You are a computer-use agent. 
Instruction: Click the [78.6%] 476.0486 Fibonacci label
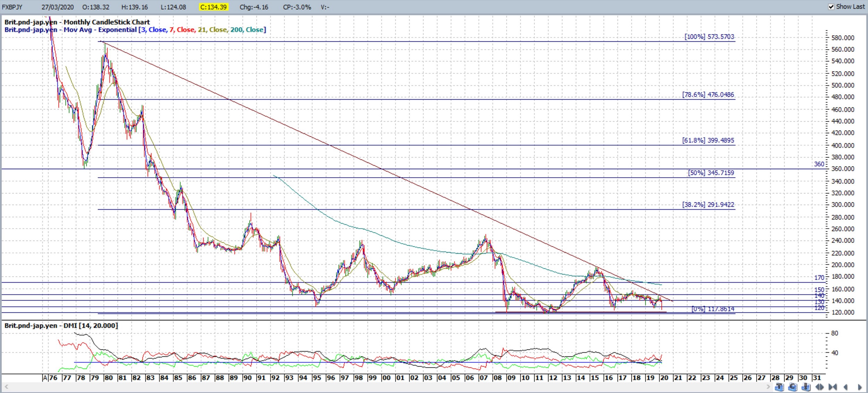(x=708, y=95)
